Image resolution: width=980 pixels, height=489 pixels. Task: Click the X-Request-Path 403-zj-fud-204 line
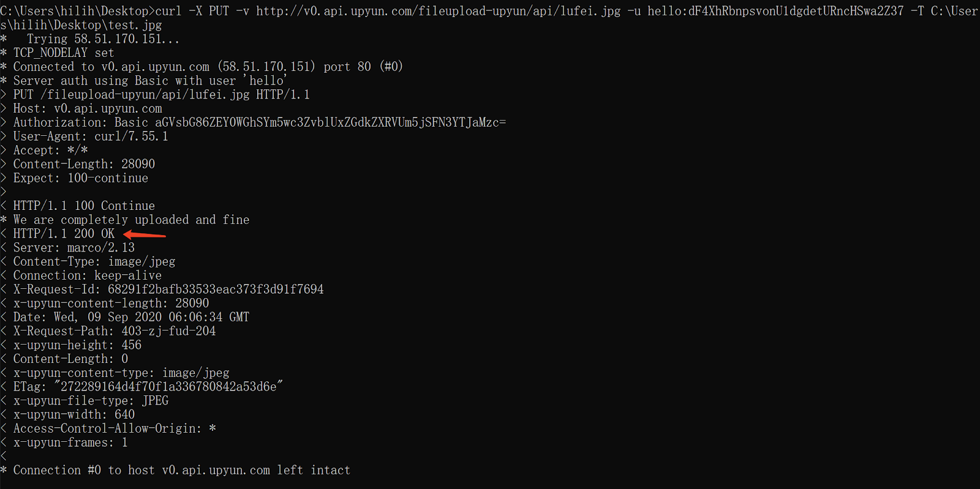pos(108,331)
